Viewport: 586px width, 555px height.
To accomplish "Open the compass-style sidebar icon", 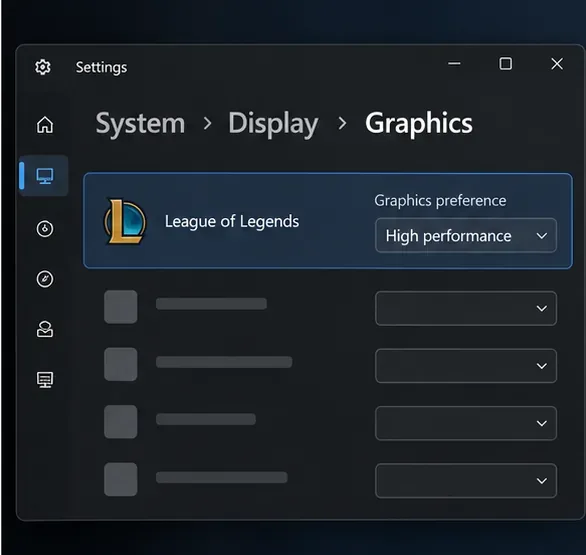I will [45, 279].
